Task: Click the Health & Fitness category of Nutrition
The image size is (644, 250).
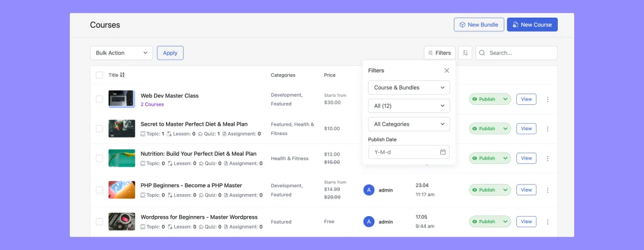Action: (x=289, y=158)
